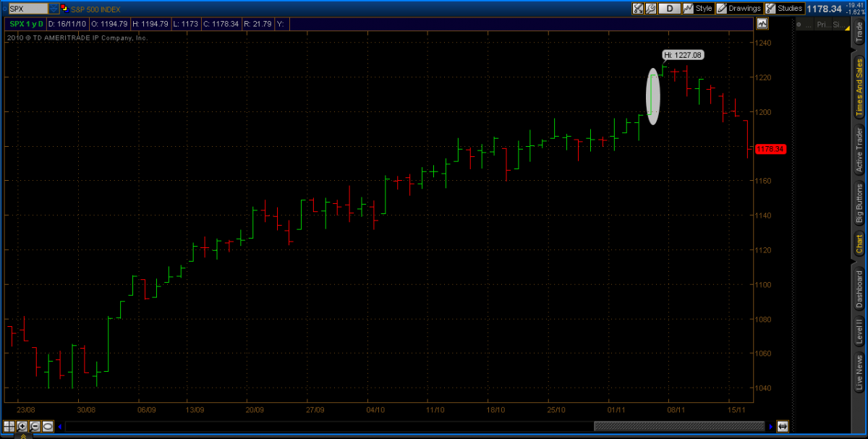Click the colored link squares icon
This screenshot has height=439, width=868.
[64, 9]
